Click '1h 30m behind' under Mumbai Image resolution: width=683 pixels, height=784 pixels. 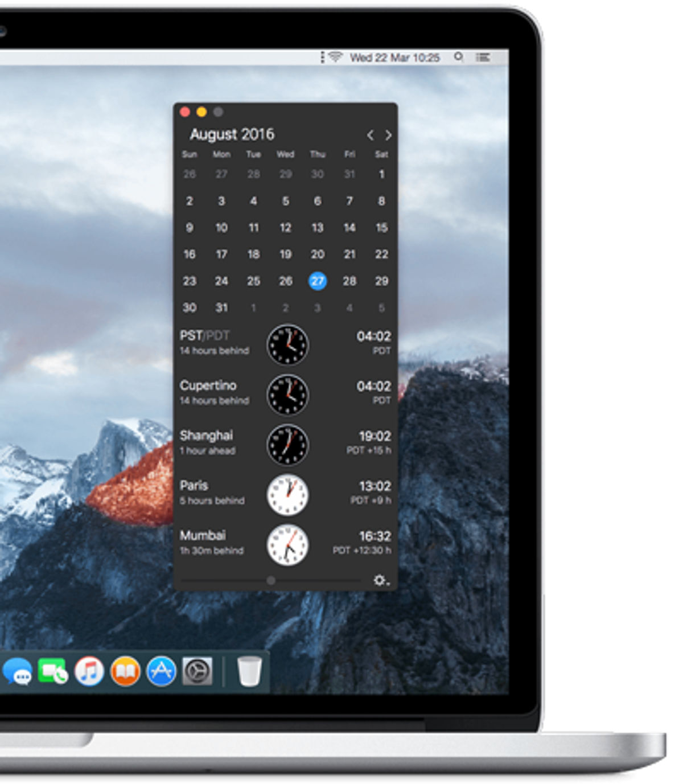(212, 551)
